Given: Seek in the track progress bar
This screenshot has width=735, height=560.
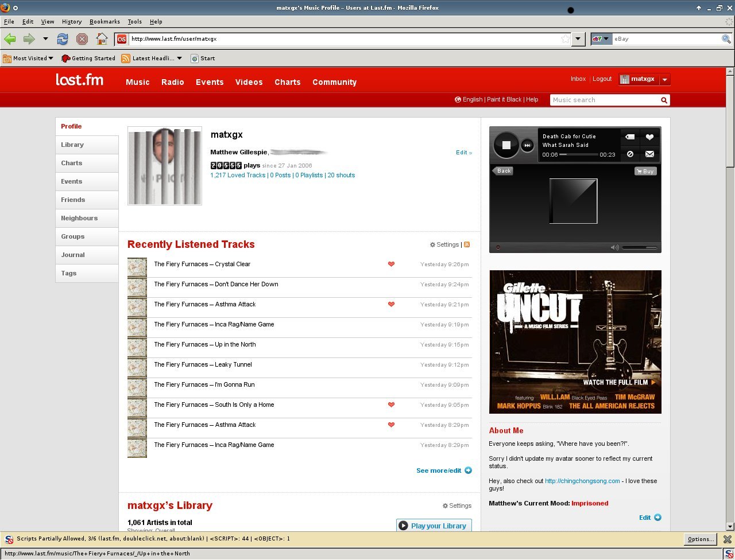Looking at the screenshot, I should click(578, 154).
